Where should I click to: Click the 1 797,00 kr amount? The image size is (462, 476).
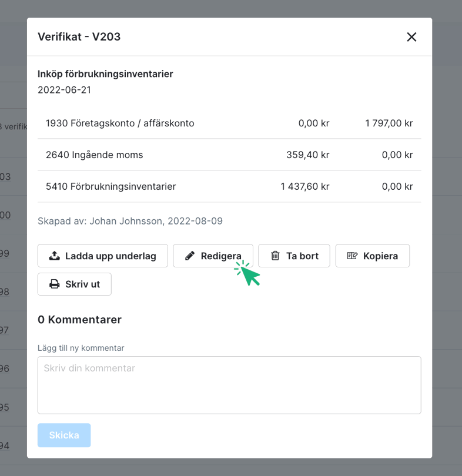(x=389, y=123)
